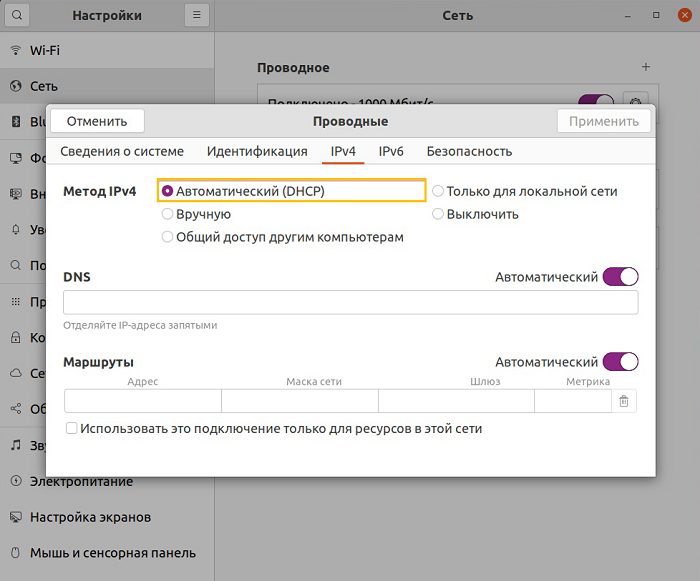Check Использовать это подключение только для ресурсов
Screen dimensions: 700x581
72,428
